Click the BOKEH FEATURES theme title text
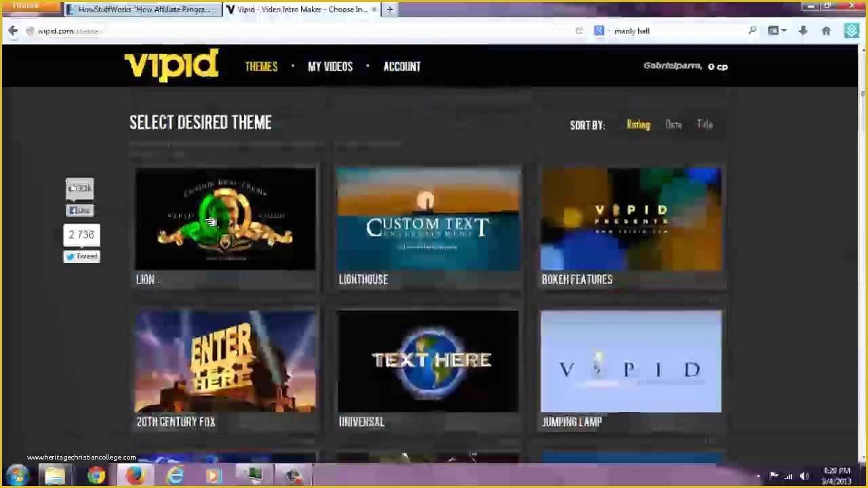Image resolution: width=868 pixels, height=488 pixels. [577, 279]
